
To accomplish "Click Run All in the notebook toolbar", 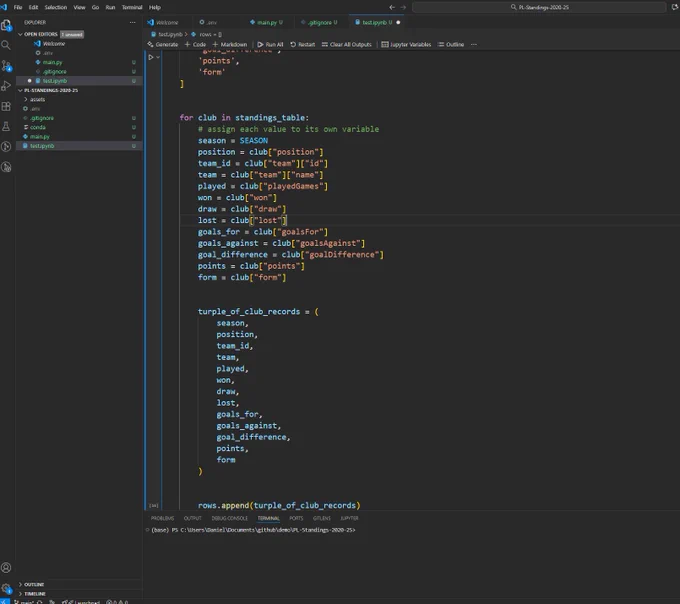I will coord(270,44).
